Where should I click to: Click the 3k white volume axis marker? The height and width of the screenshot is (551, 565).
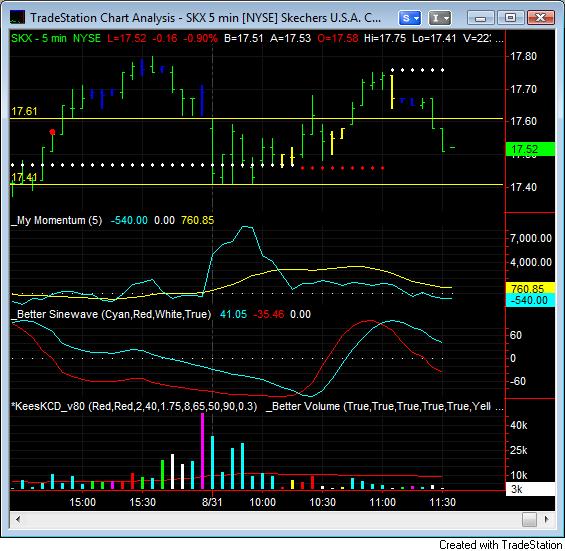coord(530,489)
